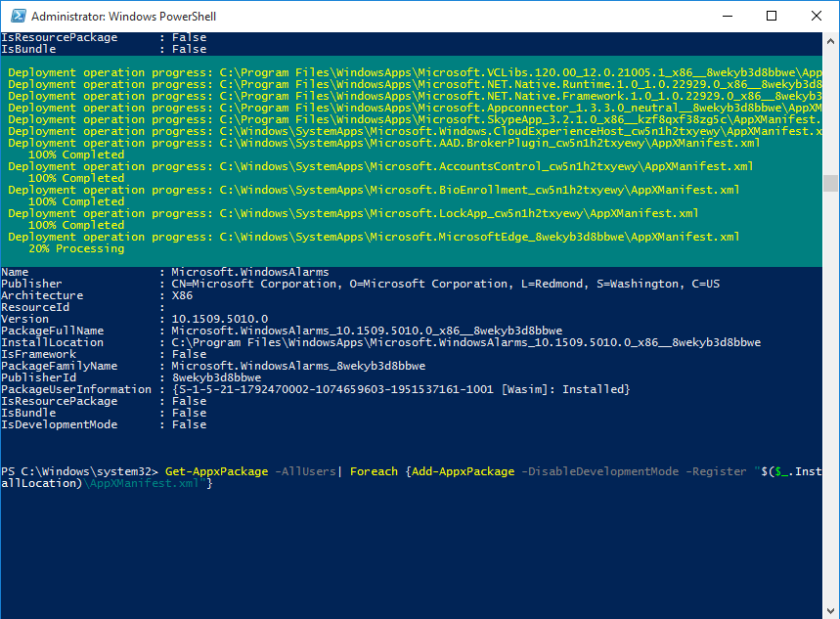This screenshot has width=840, height=619.
Task: Click the SkypeApp deployment progress line
Action: point(416,119)
